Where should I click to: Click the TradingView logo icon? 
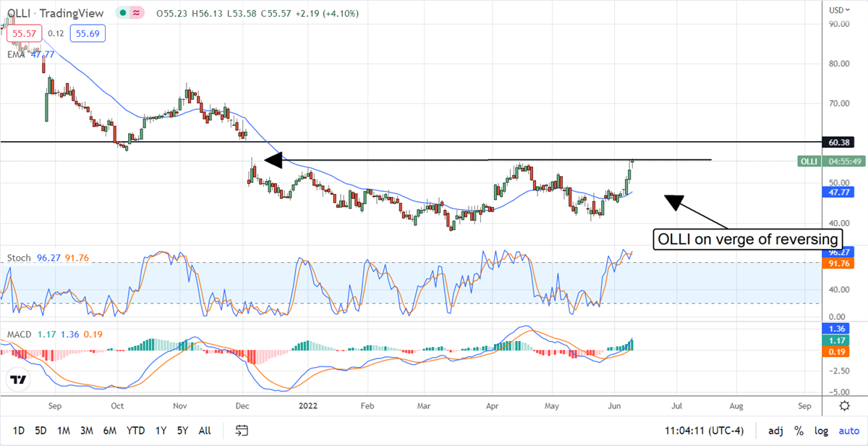pyautogui.click(x=19, y=380)
